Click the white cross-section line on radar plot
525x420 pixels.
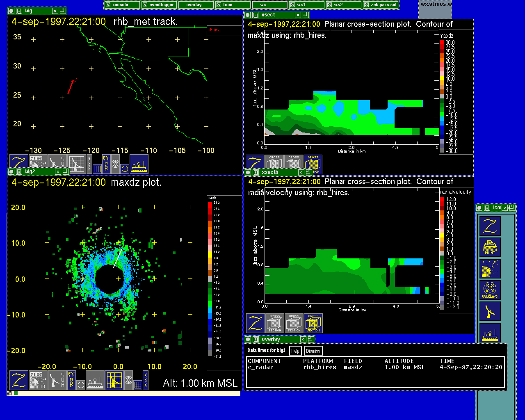[118, 258]
